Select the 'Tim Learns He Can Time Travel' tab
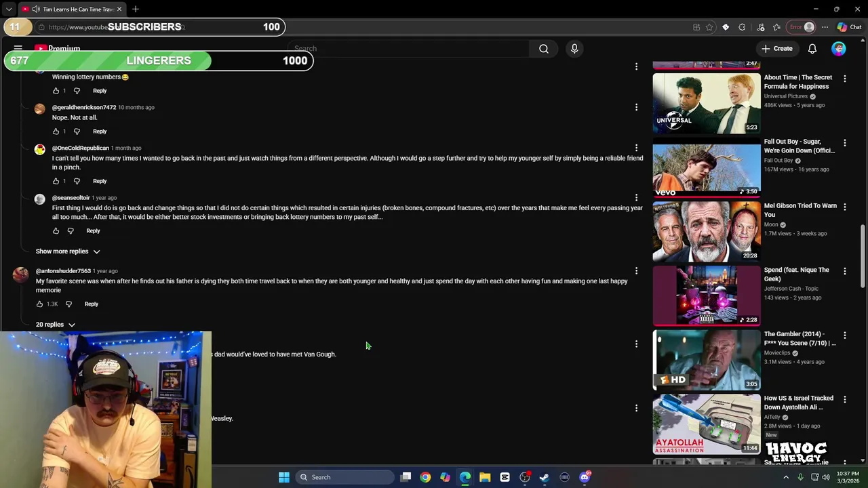This screenshot has width=868, height=488. pyautogui.click(x=71, y=9)
